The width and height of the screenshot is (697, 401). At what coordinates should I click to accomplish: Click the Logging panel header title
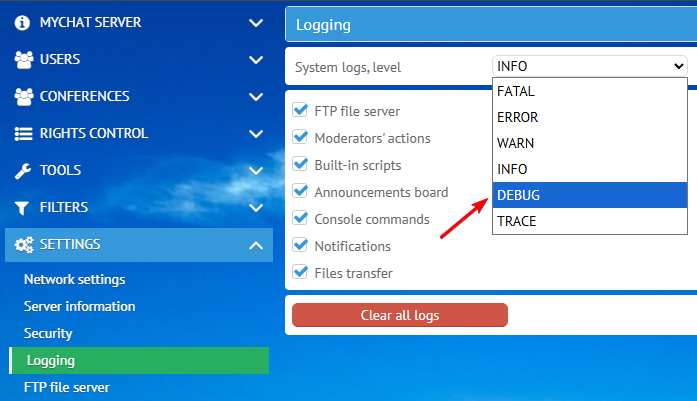[323, 25]
